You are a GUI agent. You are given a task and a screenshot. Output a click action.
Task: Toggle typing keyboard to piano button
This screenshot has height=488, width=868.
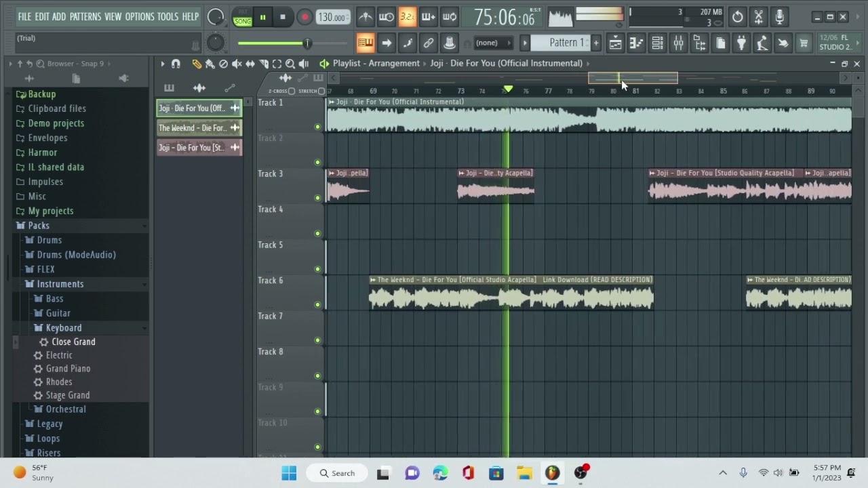pyautogui.click(x=366, y=43)
